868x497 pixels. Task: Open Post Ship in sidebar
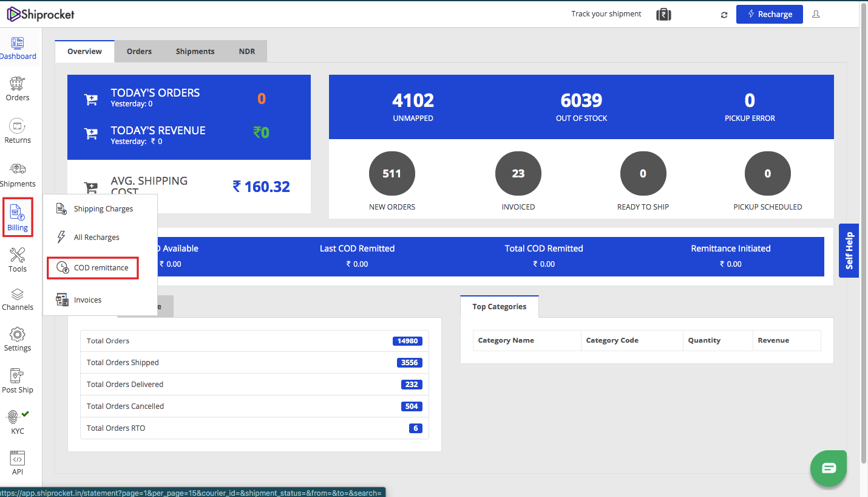click(x=18, y=381)
